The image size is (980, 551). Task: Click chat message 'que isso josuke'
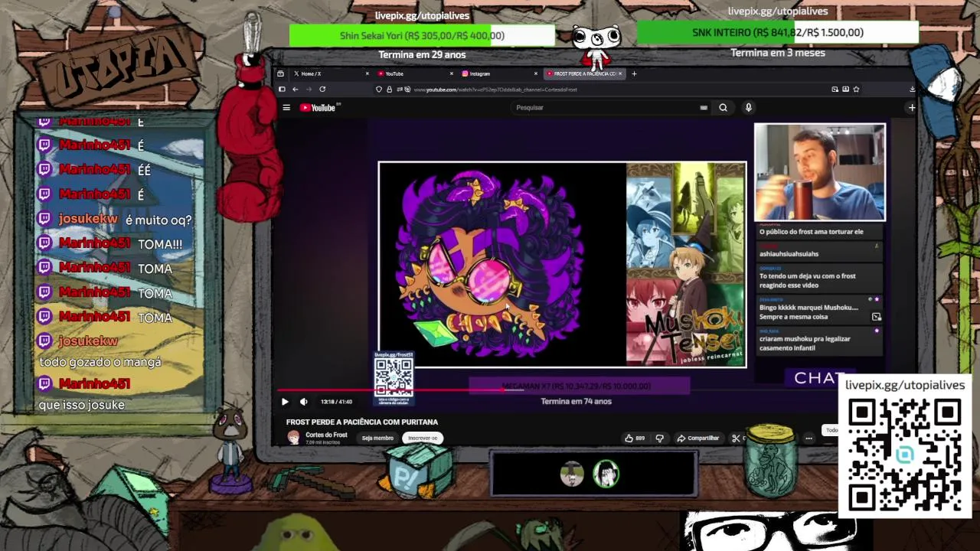(81, 405)
